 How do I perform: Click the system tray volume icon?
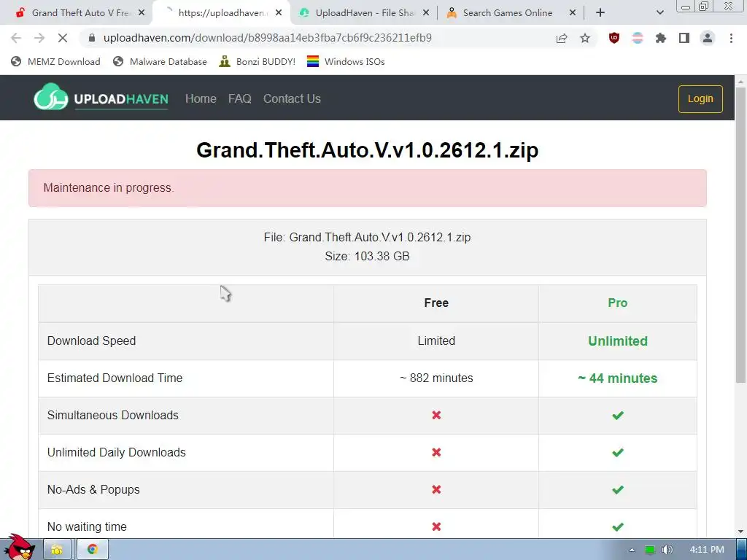pos(667,550)
